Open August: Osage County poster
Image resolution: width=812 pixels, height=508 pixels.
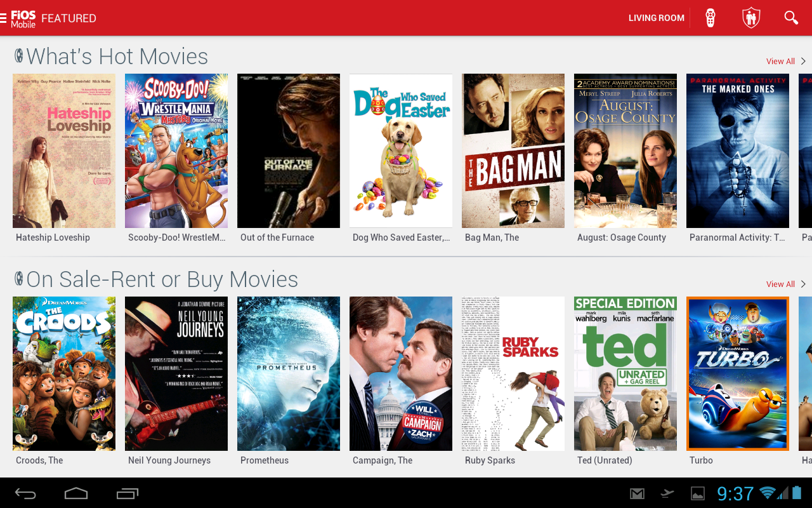pyautogui.click(x=625, y=150)
